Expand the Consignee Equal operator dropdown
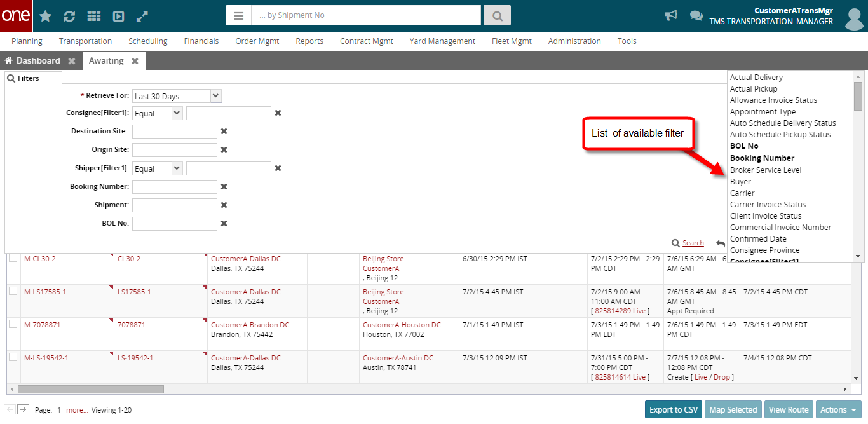868x424 pixels. coord(176,113)
